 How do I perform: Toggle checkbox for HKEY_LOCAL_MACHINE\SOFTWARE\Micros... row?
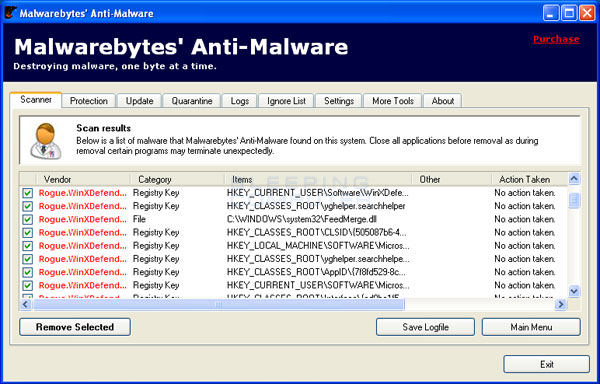(x=27, y=246)
